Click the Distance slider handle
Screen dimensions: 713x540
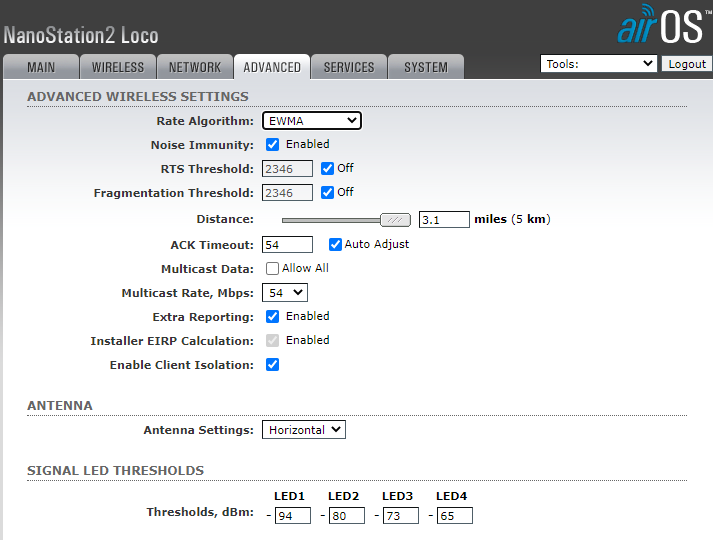pos(395,220)
